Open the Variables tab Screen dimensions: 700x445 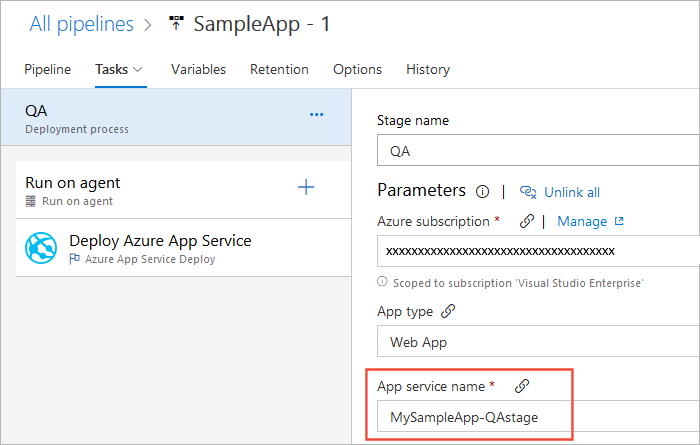tap(198, 70)
